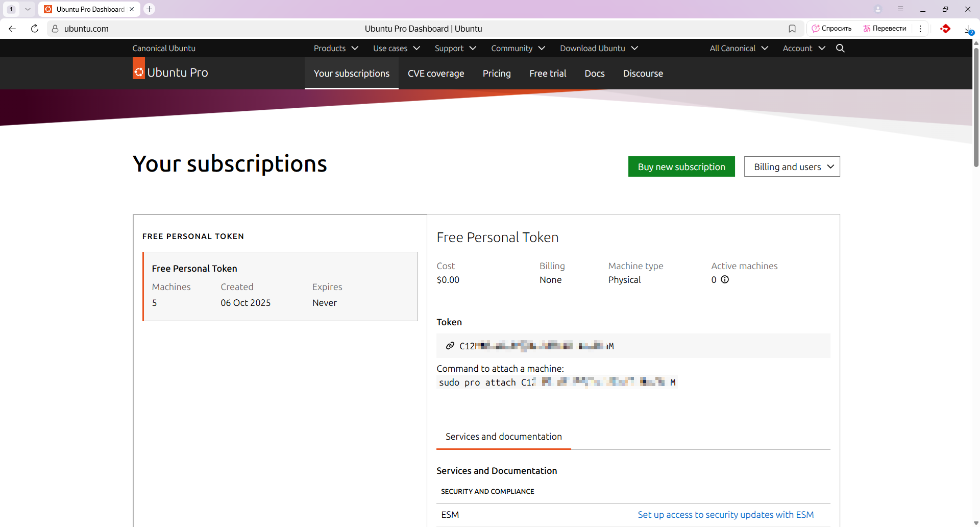This screenshot has height=527, width=980.
Task: Reload the page with refresh icon
Action: click(35, 29)
